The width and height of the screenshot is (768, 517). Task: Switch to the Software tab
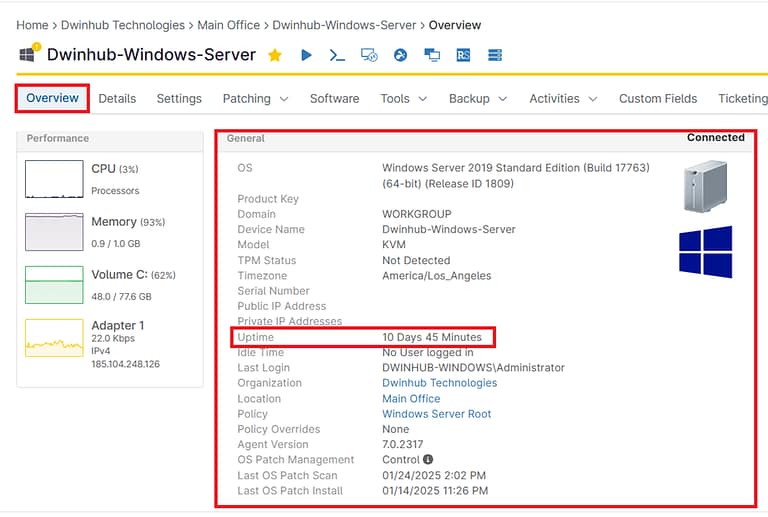click(335, 98)
